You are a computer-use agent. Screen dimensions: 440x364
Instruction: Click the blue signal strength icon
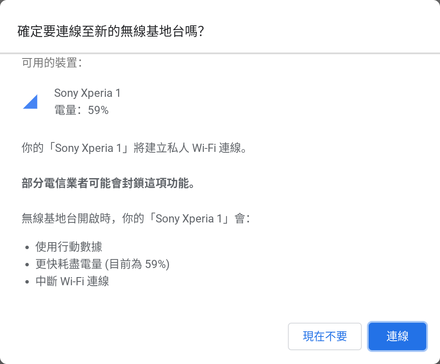tap(30, 102)
